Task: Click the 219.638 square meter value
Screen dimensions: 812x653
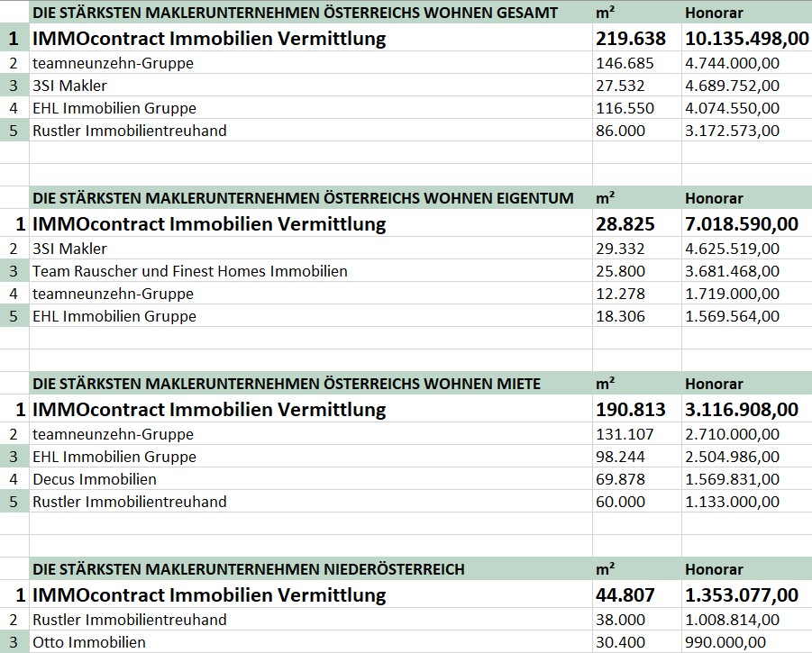Action: [637, 38]
